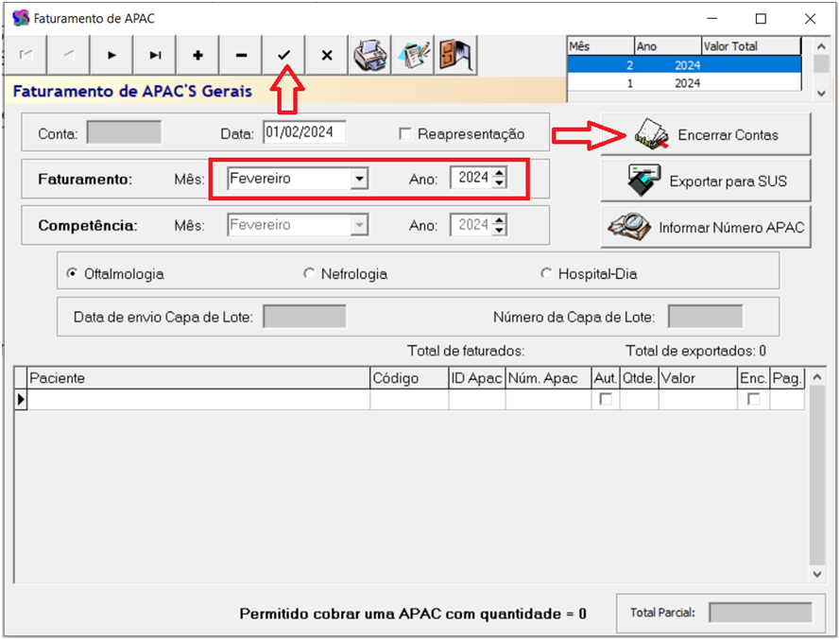The height and width of the screenshot is (640, 840).
Task: Click the Valor Total column header
Action: (x=751, y=46)
